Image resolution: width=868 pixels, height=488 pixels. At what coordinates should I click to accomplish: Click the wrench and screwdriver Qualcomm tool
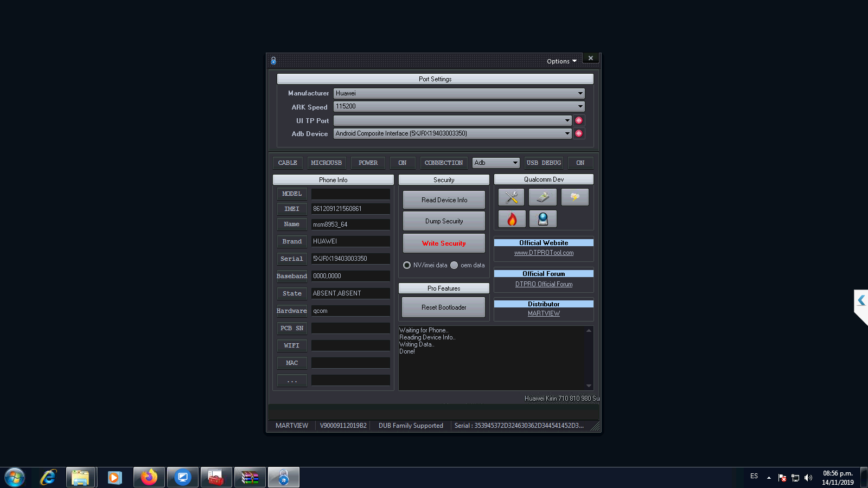[x=511, y=197]
